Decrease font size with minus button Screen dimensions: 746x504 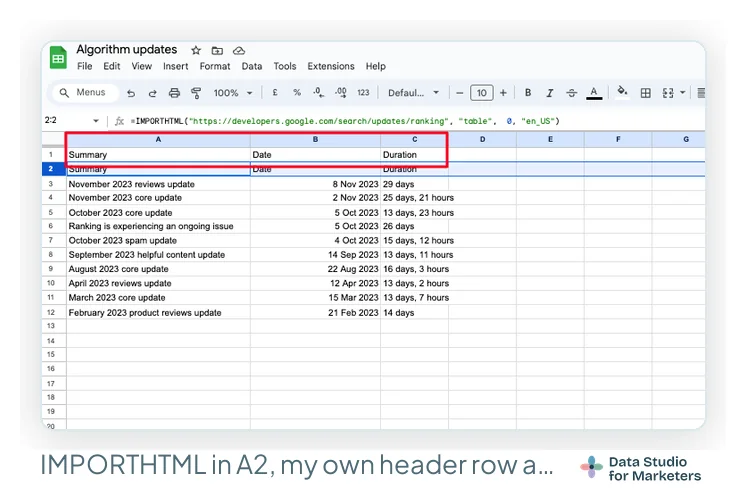coord(459,93)
